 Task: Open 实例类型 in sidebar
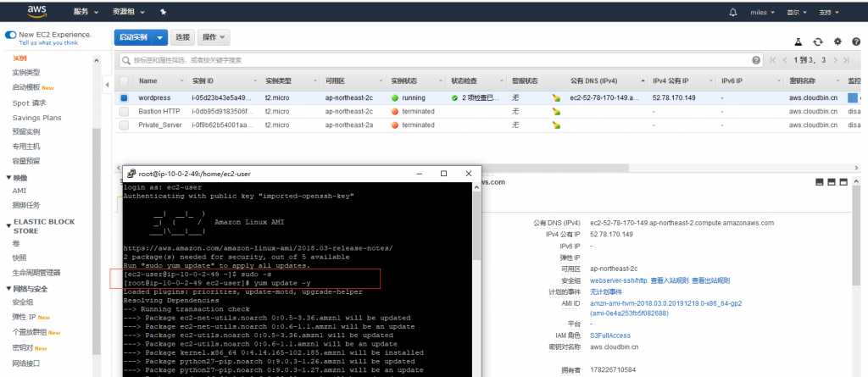[26, 73]
